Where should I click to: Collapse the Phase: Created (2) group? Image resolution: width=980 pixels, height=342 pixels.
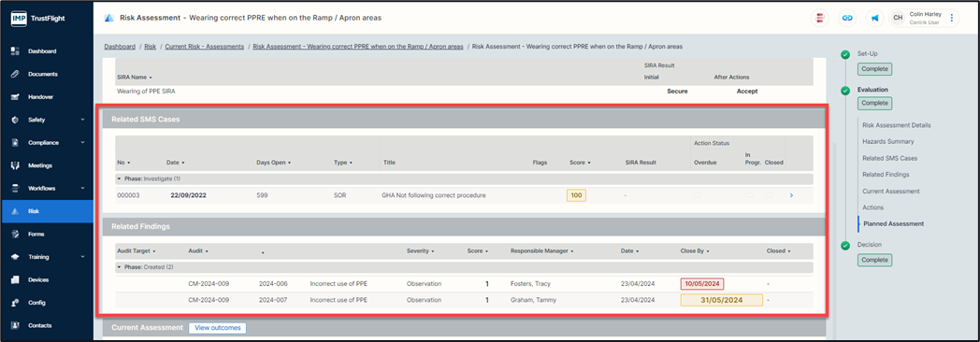click(119, 267)
